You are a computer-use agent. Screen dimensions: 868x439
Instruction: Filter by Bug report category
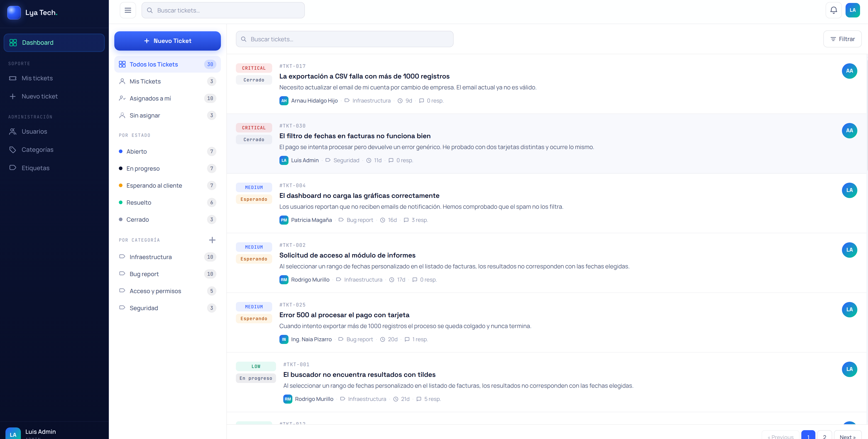[167, 274]
